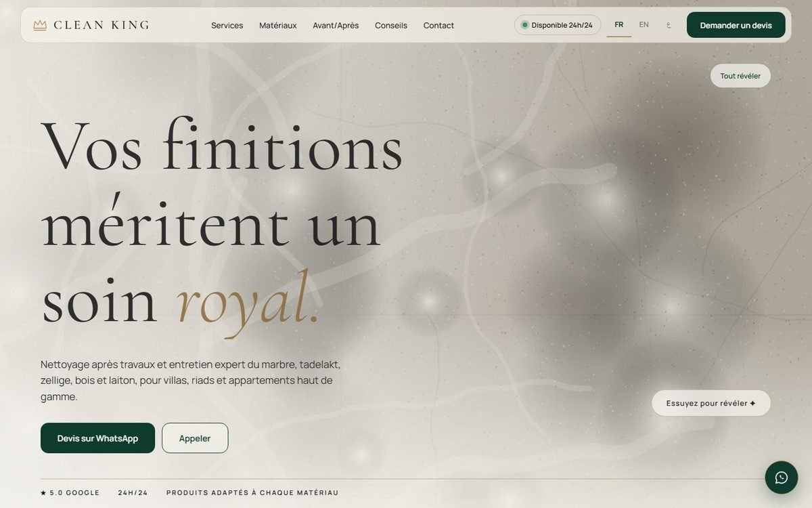
Task: Open the WhatsApp chat floating icon
Action: coord(782,478)
